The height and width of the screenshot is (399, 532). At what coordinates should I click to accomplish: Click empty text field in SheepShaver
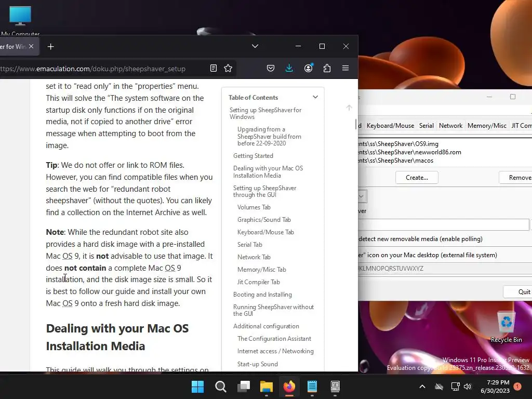pos(444,224)
